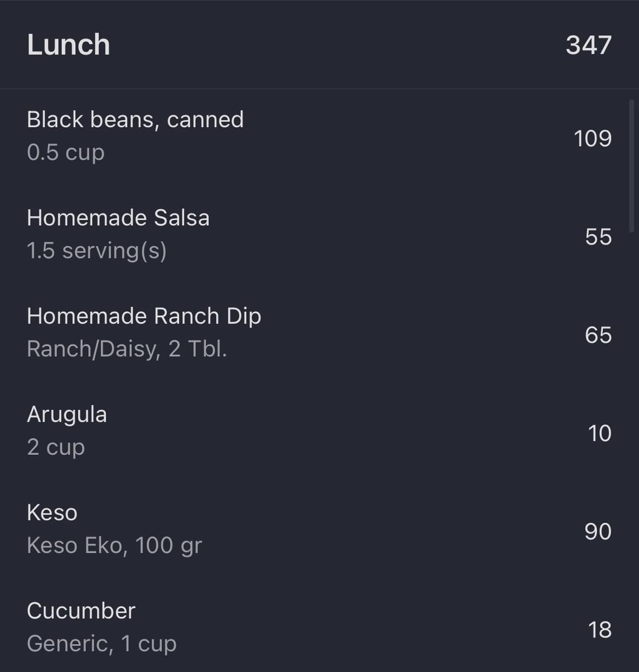Click the vertical scrollbar on right edge
This screenshot has width=639, height=672.
tap(631, 166)
